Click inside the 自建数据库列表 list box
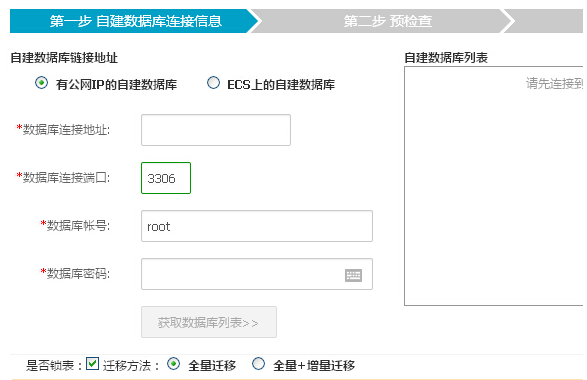This screenshot has height=380, width=587. [x=493, y=186]
